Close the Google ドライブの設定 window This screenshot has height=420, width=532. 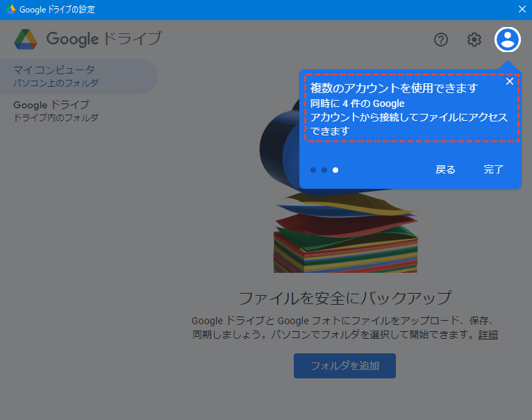click(522, 9)
